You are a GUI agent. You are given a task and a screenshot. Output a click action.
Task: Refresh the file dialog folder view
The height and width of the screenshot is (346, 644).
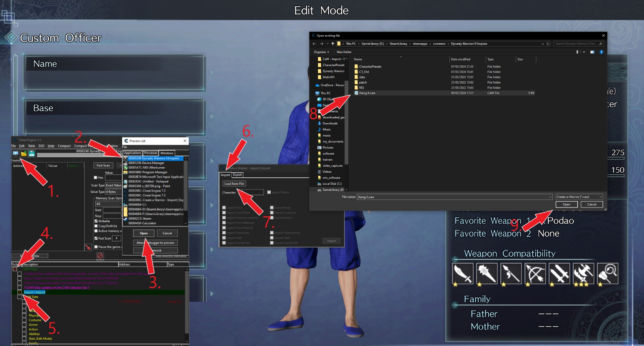[x=548, y=44]
